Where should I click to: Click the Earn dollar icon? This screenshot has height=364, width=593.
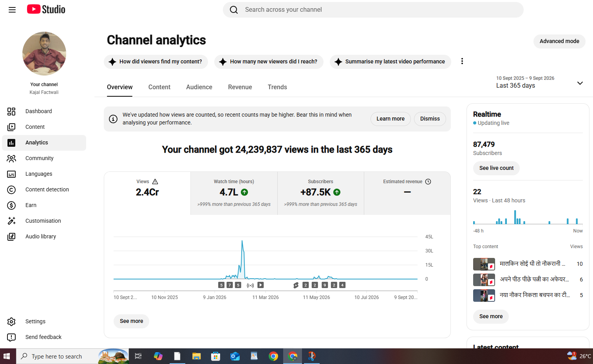[x=11, y=205]
